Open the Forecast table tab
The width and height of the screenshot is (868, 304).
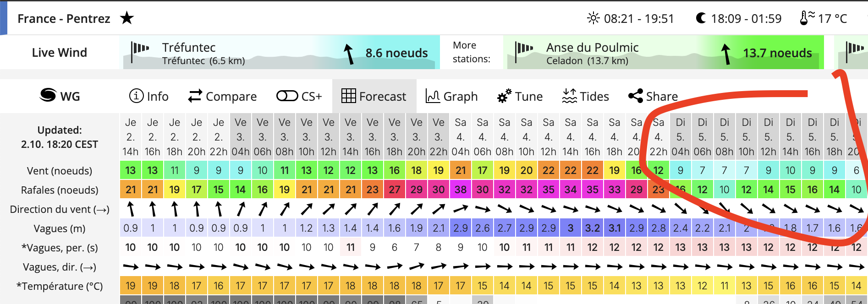pyautogui.click(x=374, y=96)
